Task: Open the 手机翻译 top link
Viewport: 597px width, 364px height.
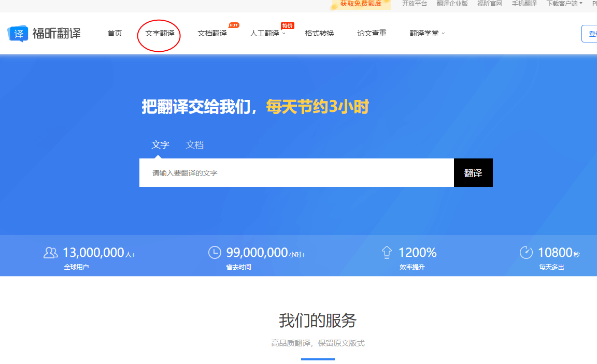Action: [524, 4]
